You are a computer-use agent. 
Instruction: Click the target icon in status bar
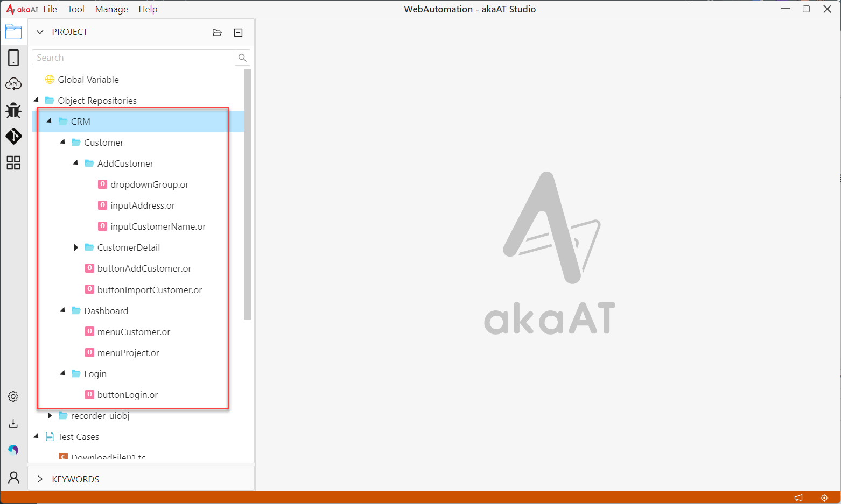[x=824, y=498]
